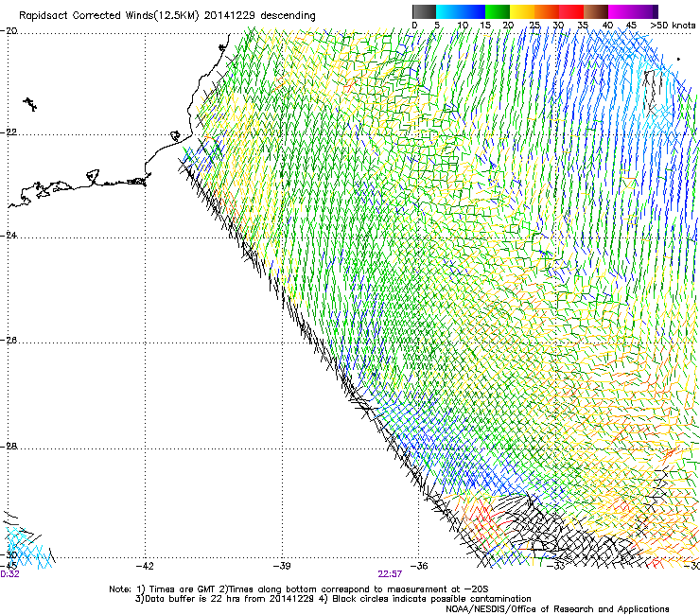Click the '20141229 descending' date text in title
This screenshot has width=700, height=615.
[x=259, y=16]
